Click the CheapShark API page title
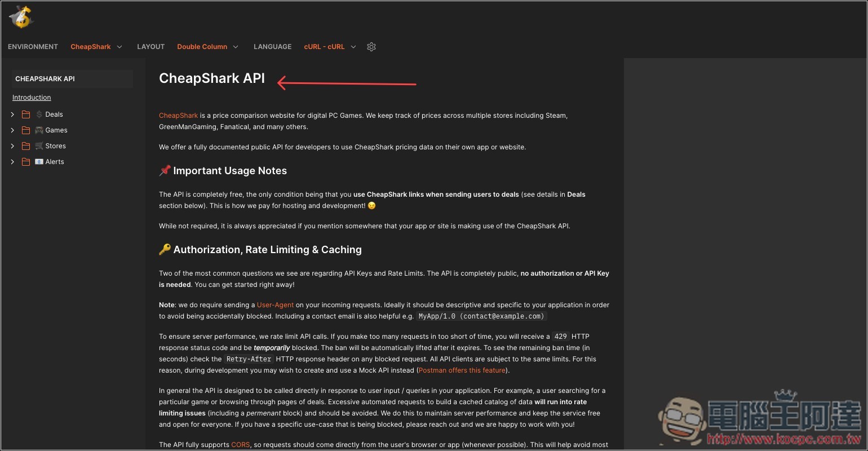The image size is (868, 451). 212,78
